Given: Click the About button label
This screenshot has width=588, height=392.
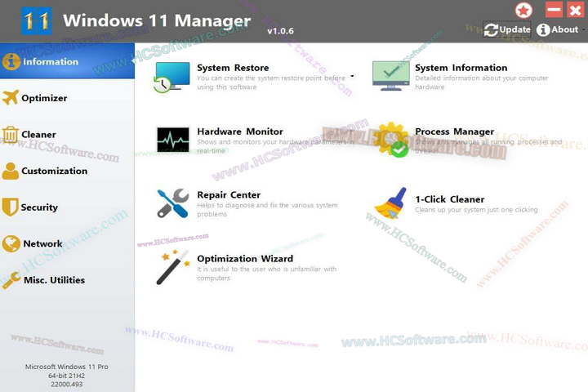Looking at the screenshot, I should 565,29.
